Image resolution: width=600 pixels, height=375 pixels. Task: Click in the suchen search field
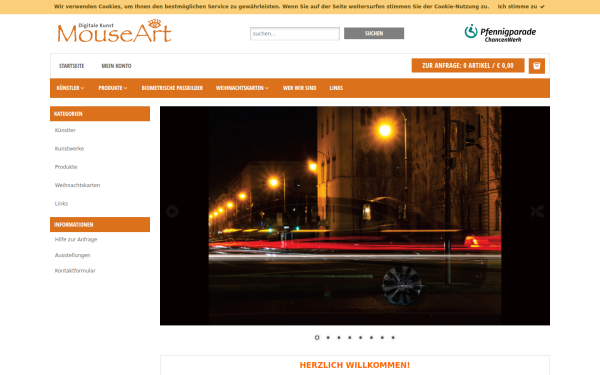click(x=295, y=34)
